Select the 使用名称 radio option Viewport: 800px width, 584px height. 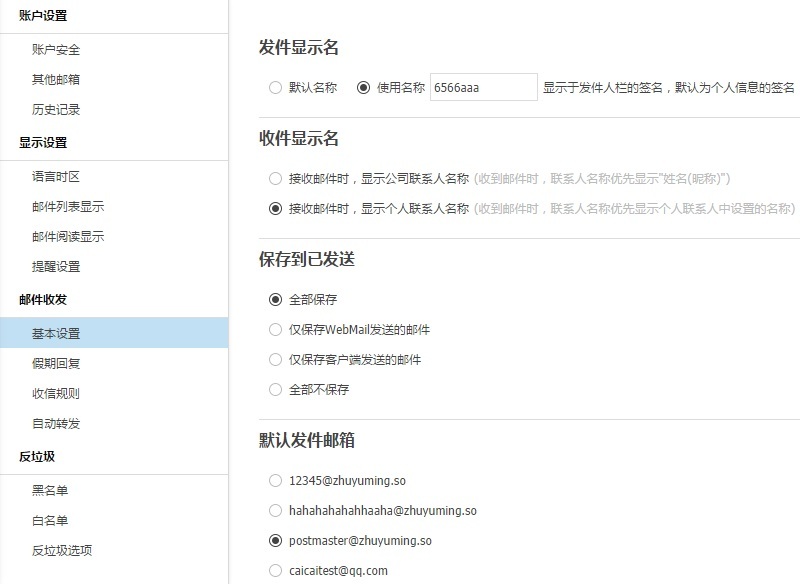[363, 88]
